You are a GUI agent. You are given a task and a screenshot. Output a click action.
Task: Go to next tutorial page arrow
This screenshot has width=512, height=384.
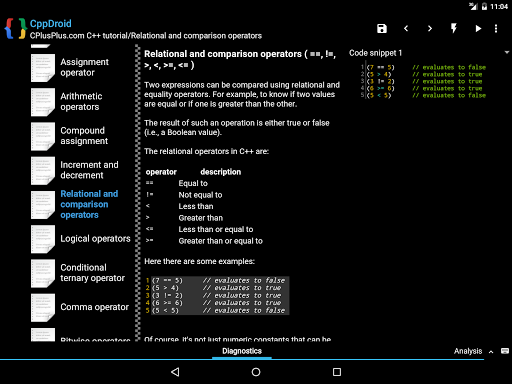(430, 29)
